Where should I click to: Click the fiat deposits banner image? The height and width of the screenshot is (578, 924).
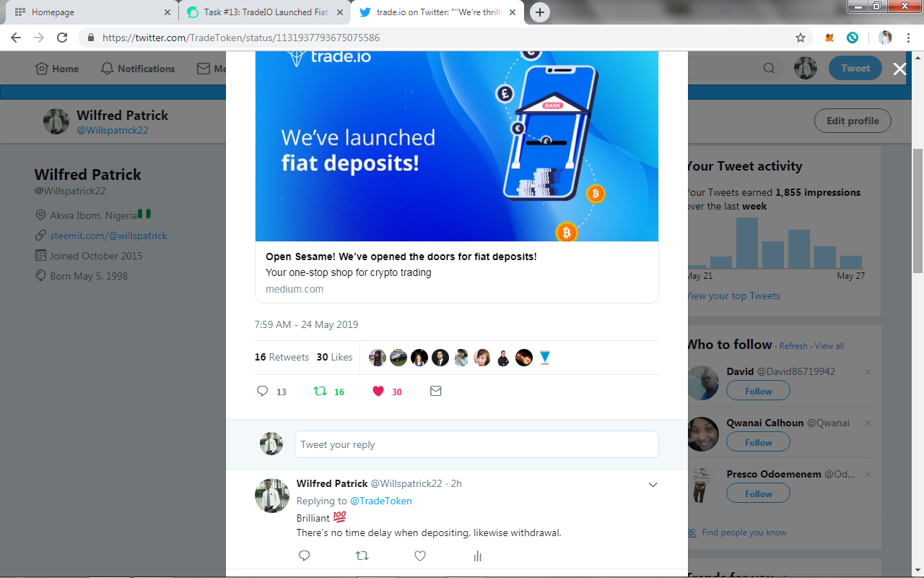point(457,146)
